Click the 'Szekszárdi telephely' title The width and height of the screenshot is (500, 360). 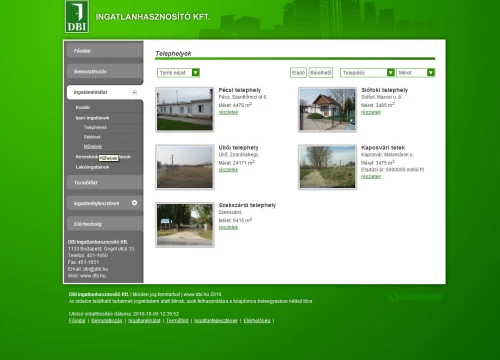coord(247,205)
